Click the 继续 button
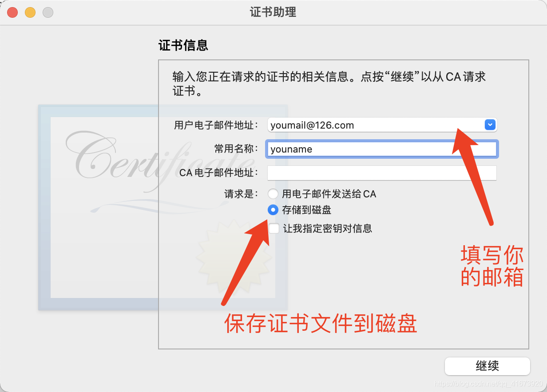 [x=488, y=366]
